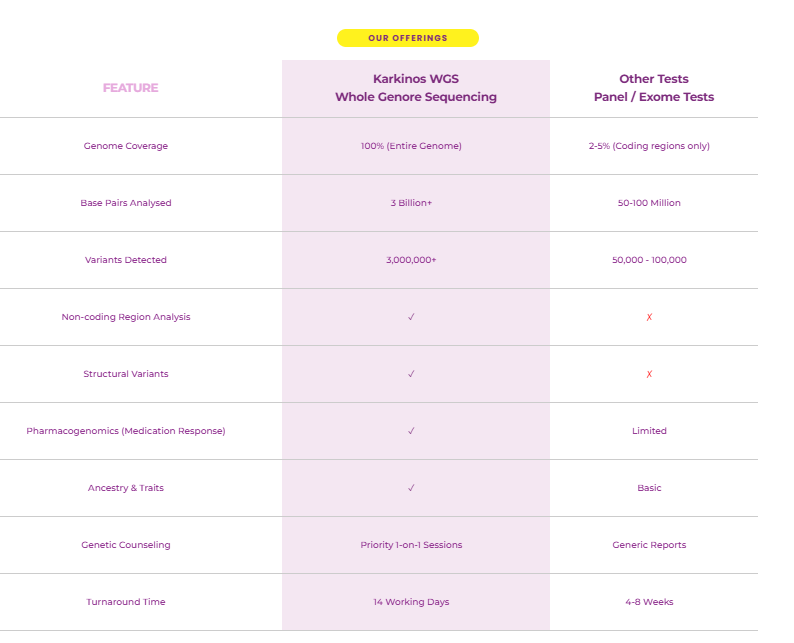Click the 3 Billion+ value
The height and width of the screenshot is (643, 794).
[x=411, y=203]
